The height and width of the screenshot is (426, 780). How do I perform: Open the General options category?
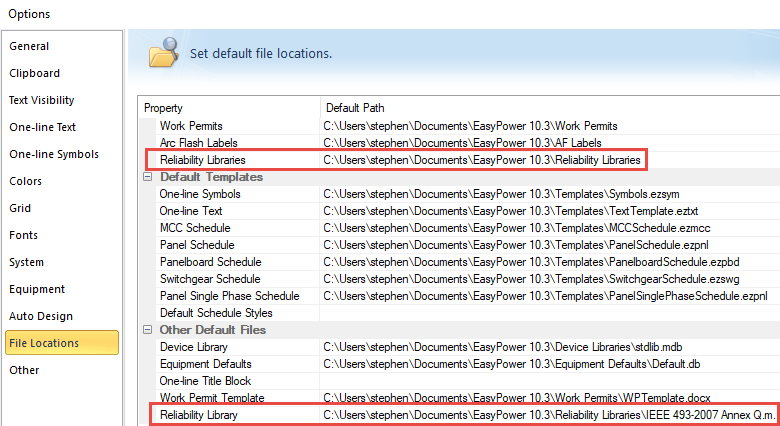pyautogui.click(x=30, y=46)
